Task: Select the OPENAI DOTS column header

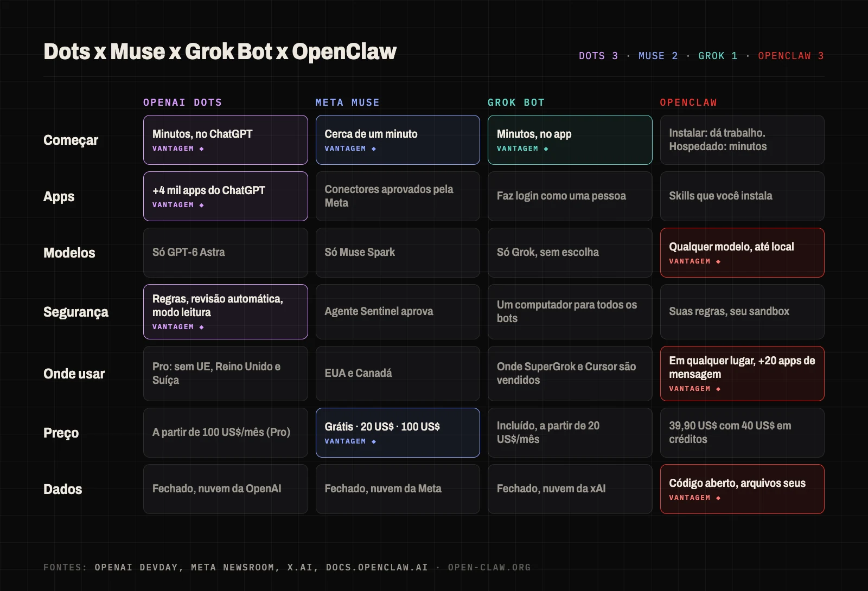Action: click(x=182, y=102)
